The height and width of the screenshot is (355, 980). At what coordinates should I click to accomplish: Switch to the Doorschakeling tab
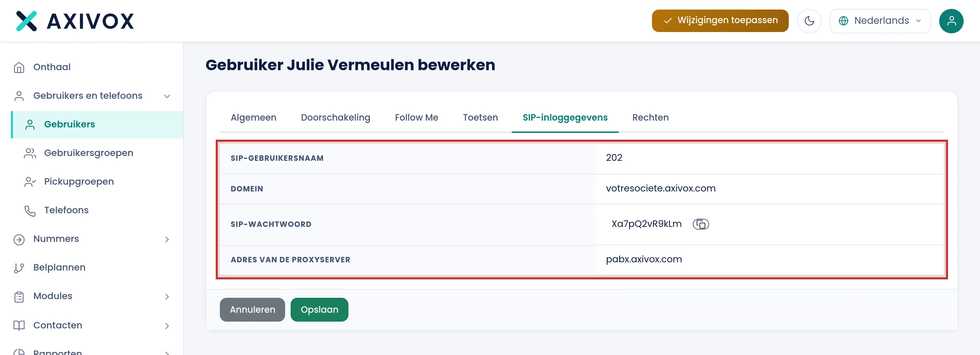[x=336, y=117]
